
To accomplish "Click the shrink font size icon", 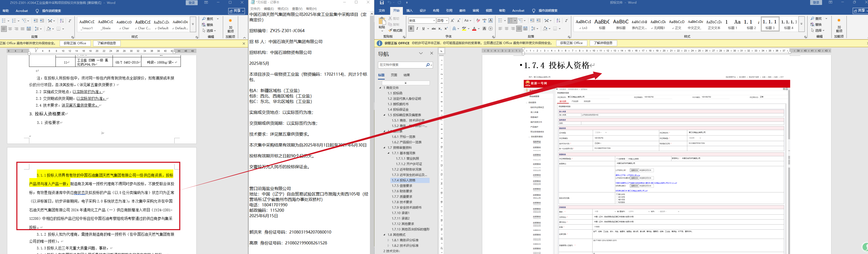I will click(459, 20).
